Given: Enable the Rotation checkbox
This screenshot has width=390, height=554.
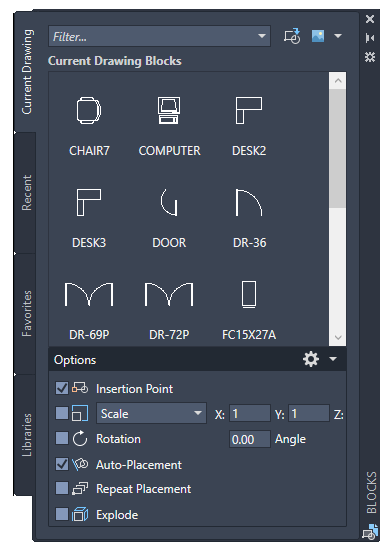Looking at the screenshot, I should (62, 438).
